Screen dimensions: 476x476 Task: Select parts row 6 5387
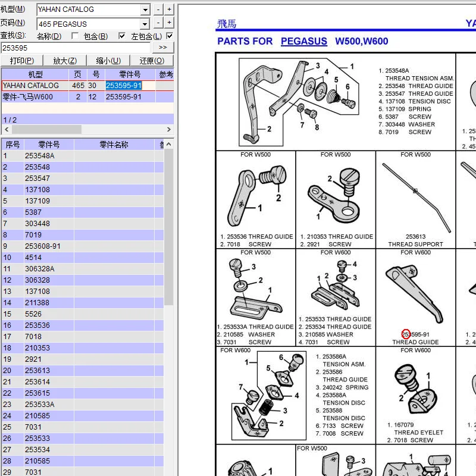[x=83, y=212]
